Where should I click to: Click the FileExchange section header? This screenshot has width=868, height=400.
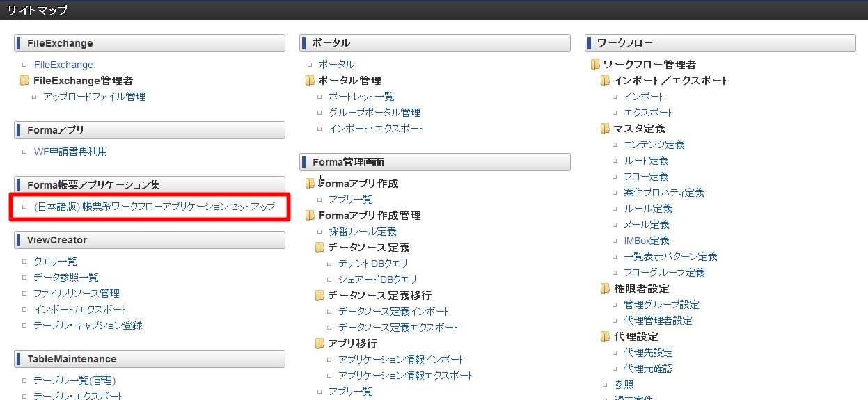150,43
